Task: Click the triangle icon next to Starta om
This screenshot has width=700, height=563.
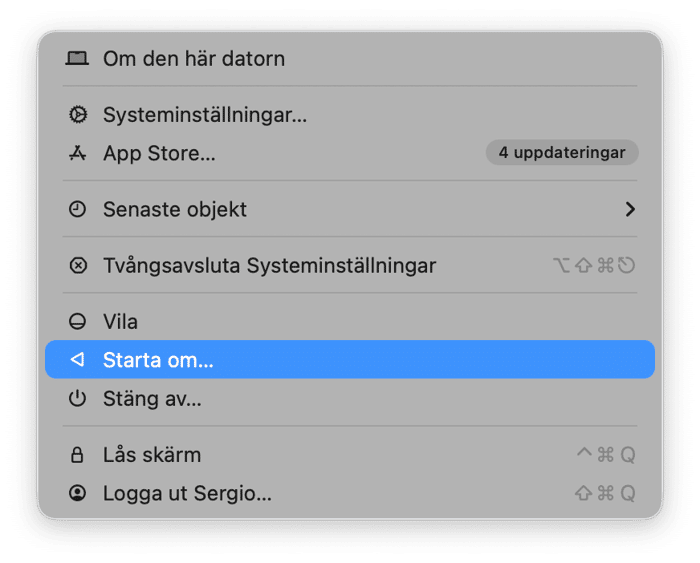Action: point(77,360)
